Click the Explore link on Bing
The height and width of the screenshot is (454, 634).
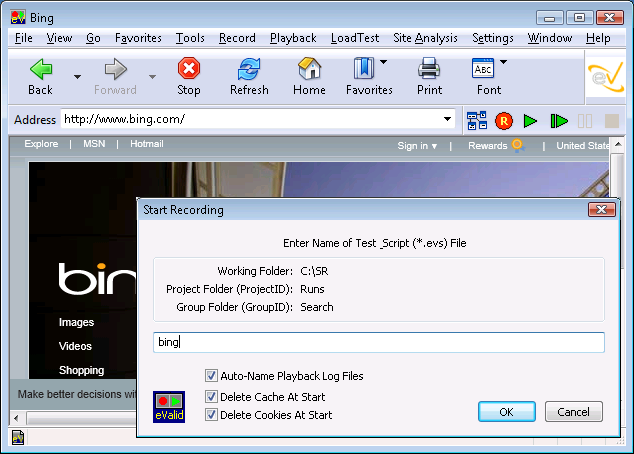click(x=41, y=144)
